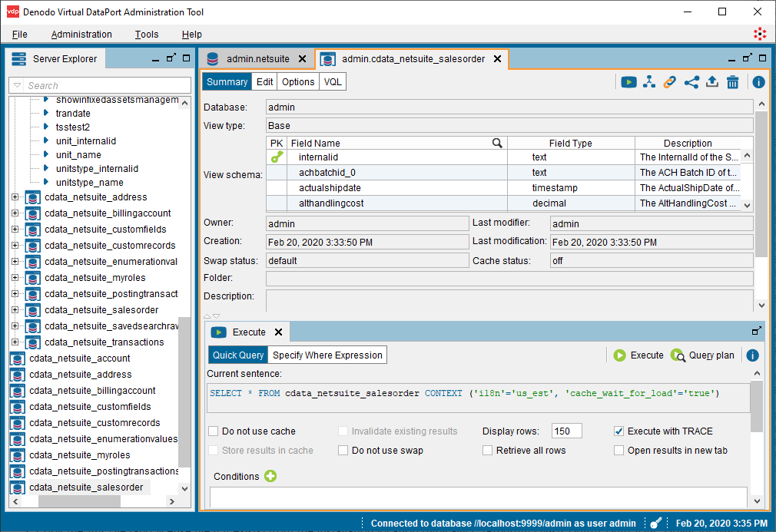776x532 pixels.
Task: Open the tree view hierarchy icon
Action: 649,82
